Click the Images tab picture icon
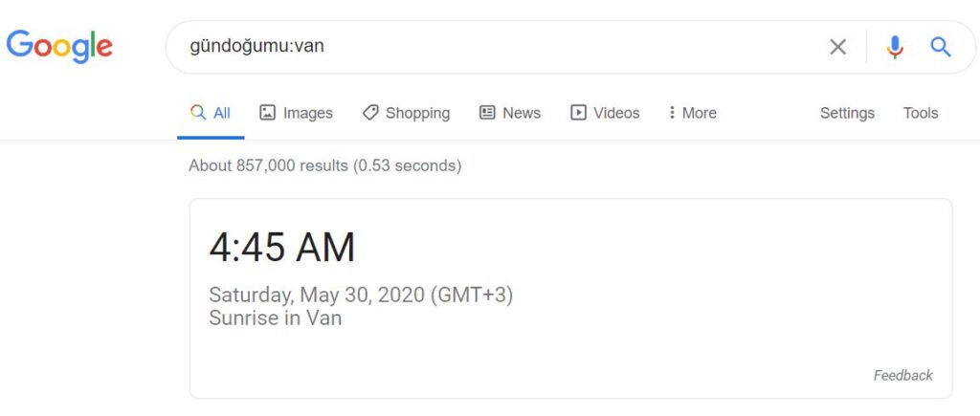Image resolution: width=980 pixels, height=416 pixels. (268, 113)
